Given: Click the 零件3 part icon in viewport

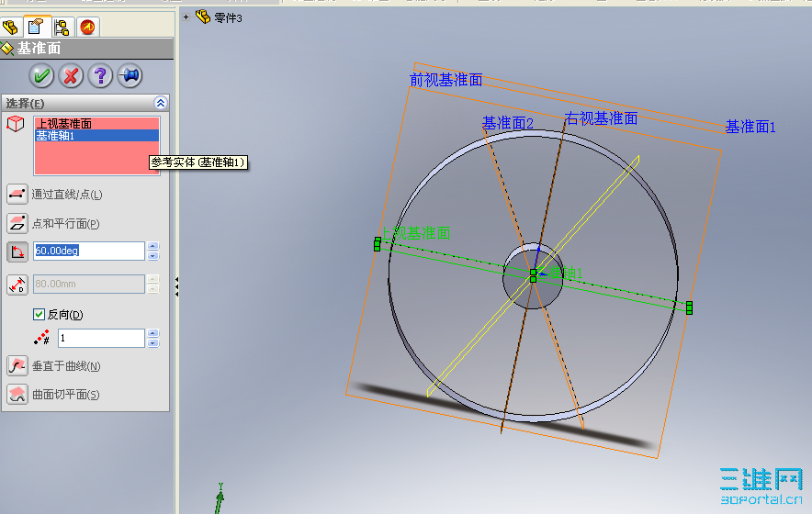Looking at the screenshot, I should [203, 17].
